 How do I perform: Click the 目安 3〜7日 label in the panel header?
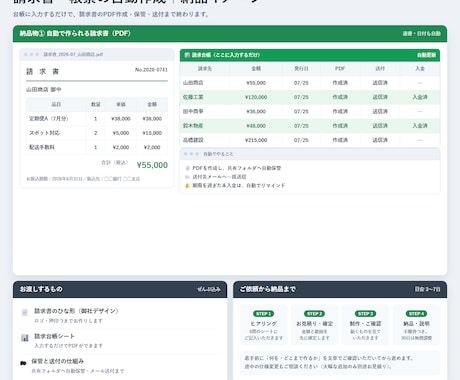[x=427, y=289]
